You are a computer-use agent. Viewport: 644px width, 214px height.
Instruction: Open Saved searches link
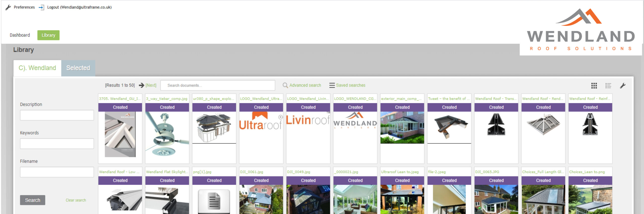[x=351, y=85]
